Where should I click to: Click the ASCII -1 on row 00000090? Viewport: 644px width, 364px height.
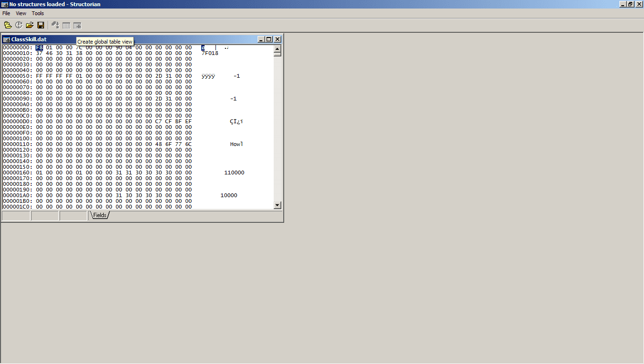point(233,99)
